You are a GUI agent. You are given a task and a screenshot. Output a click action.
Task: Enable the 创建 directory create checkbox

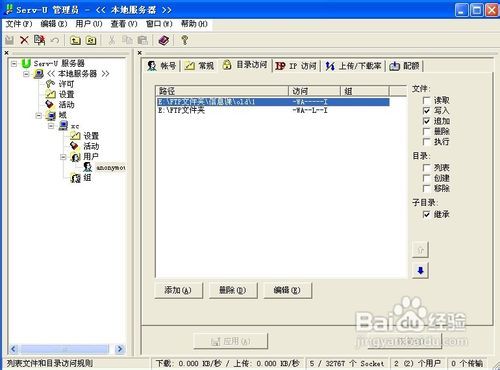(x=426, y=178)
